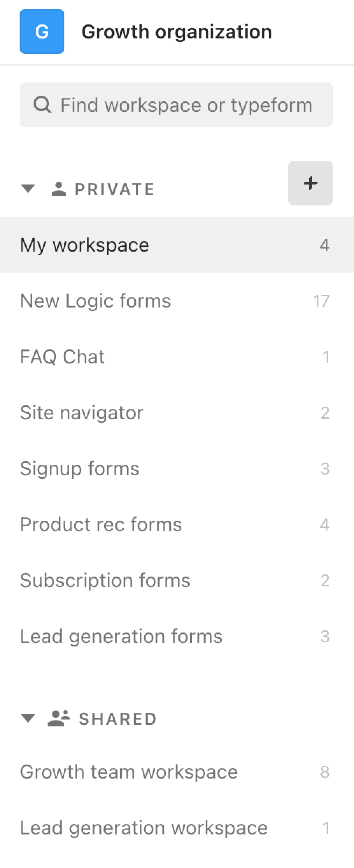Select My workspace
This screenshot has height=868, width=354.
[x=177, y=245]
